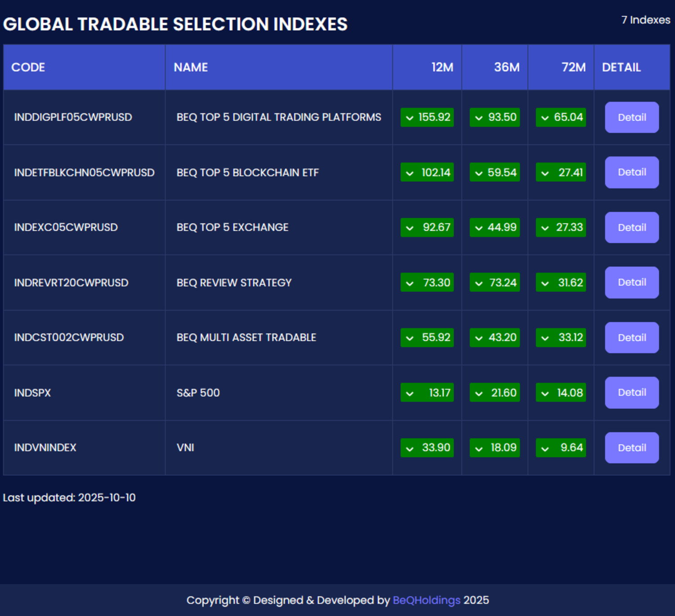Click chevron icon beside 27.33 value
The image size is (675, 616).
pos(545,228)
